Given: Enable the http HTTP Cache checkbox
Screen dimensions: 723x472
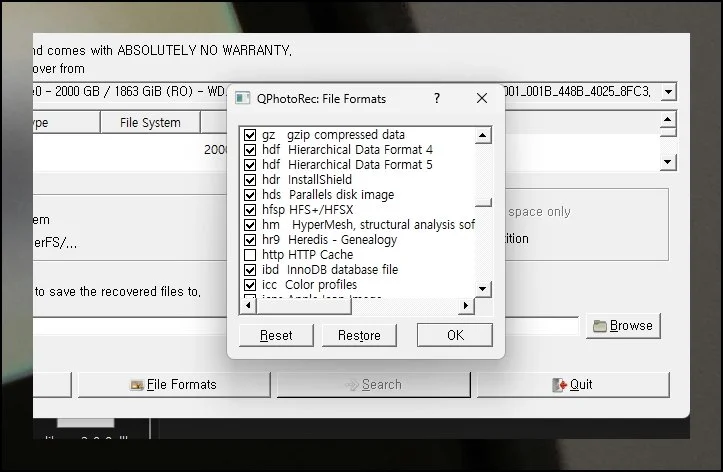Looking at the screenshot, I should (250, 255).
